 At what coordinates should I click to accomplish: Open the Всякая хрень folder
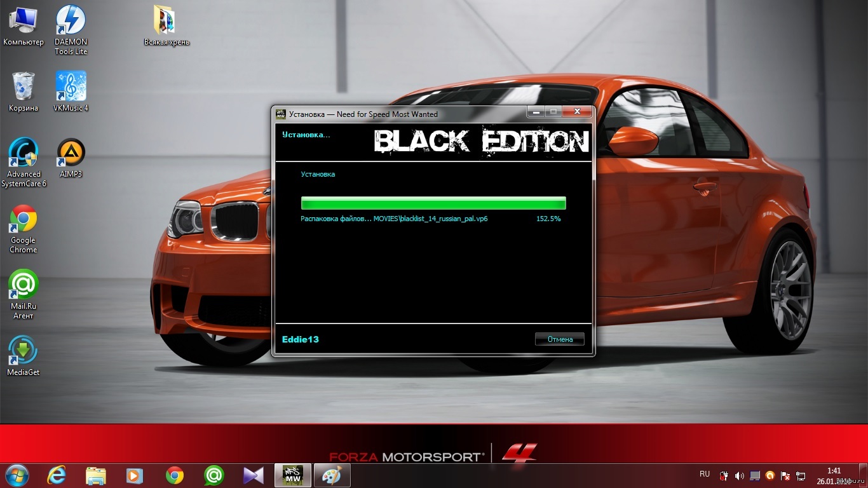click(x=166, y=26)
